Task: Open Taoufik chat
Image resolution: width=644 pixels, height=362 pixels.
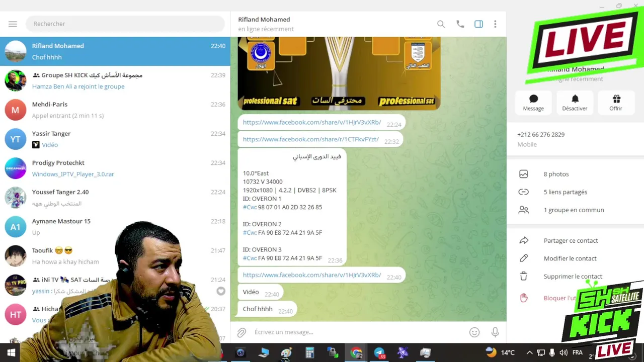Action: [x=115, y=255]
